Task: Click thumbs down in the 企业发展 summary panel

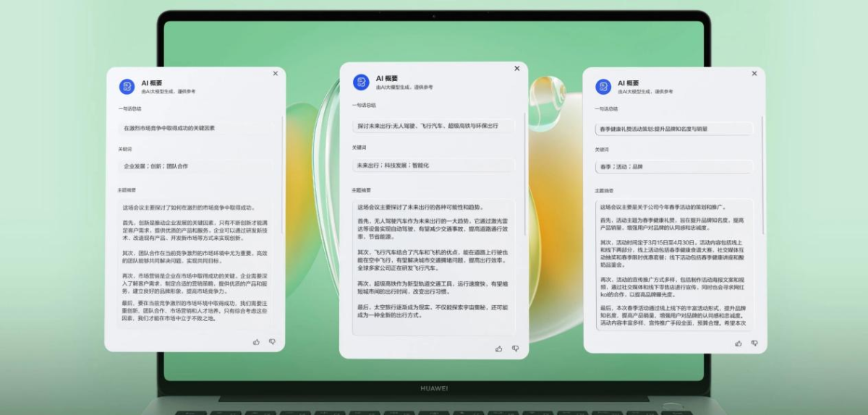Action: pos(272,341)
